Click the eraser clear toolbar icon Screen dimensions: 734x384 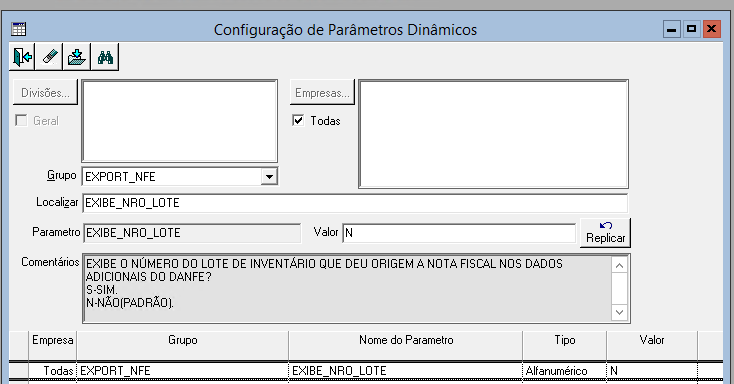(x=50, y=57)
